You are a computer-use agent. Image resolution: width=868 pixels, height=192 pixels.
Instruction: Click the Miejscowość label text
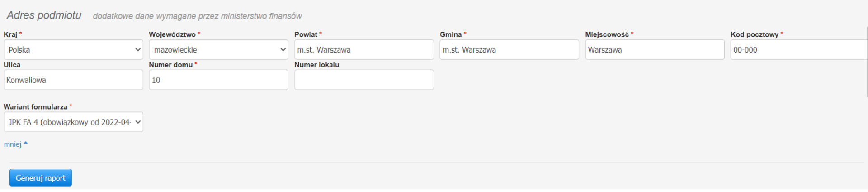(x=607, y=34)
